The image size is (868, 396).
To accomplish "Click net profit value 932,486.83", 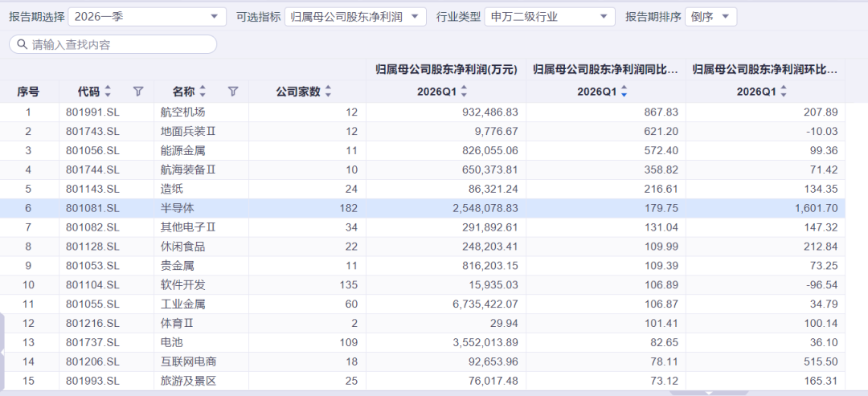I will coord(490,112).
